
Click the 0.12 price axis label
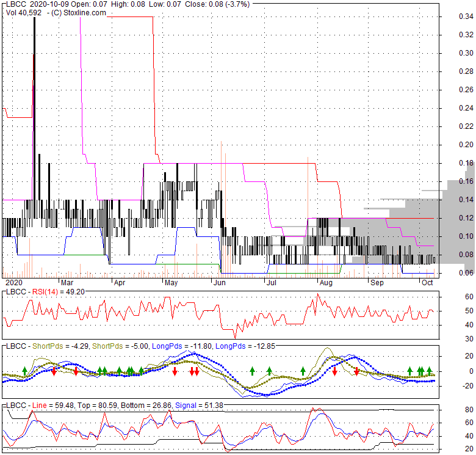click(466, 218)
